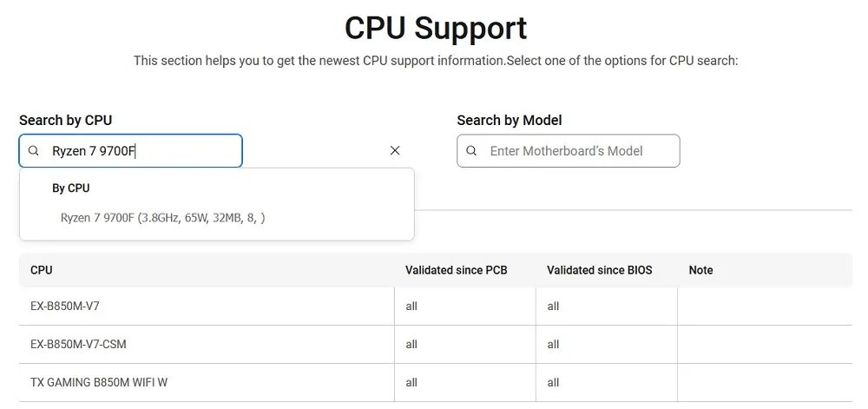This screenshot has width=868, height=409.
Task: Click the CPU column header
Action: [42, 270]
